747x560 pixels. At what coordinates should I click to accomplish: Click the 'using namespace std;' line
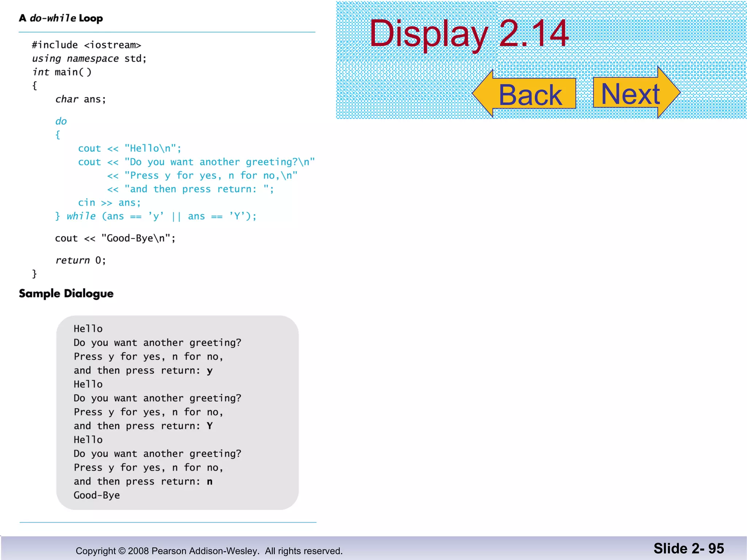(89, 59)
